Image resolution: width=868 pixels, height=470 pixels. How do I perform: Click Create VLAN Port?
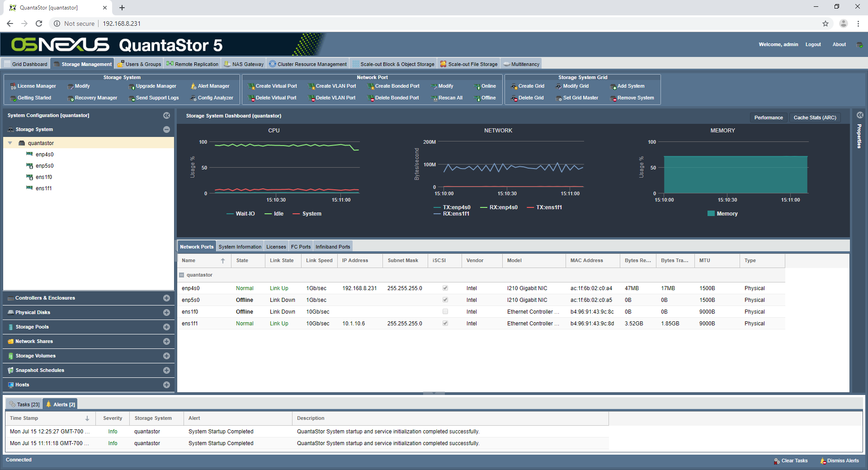point(332,86)
